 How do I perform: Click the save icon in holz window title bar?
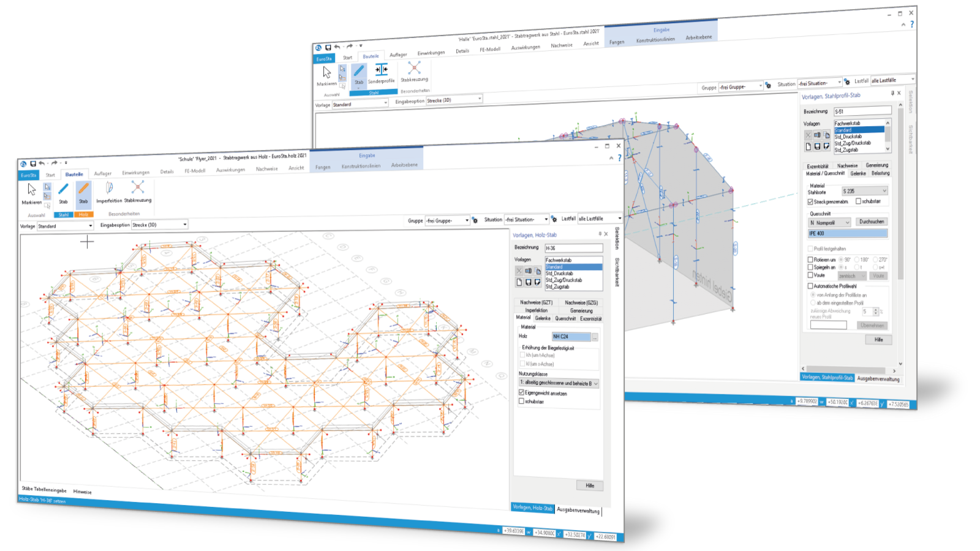(33, 164)
